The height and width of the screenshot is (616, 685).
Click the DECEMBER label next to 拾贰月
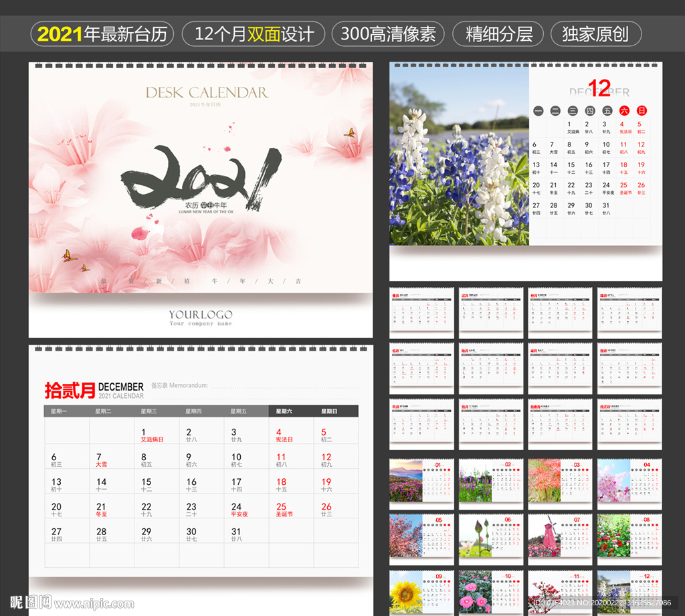pyautogui.click(x=121, y=387)
